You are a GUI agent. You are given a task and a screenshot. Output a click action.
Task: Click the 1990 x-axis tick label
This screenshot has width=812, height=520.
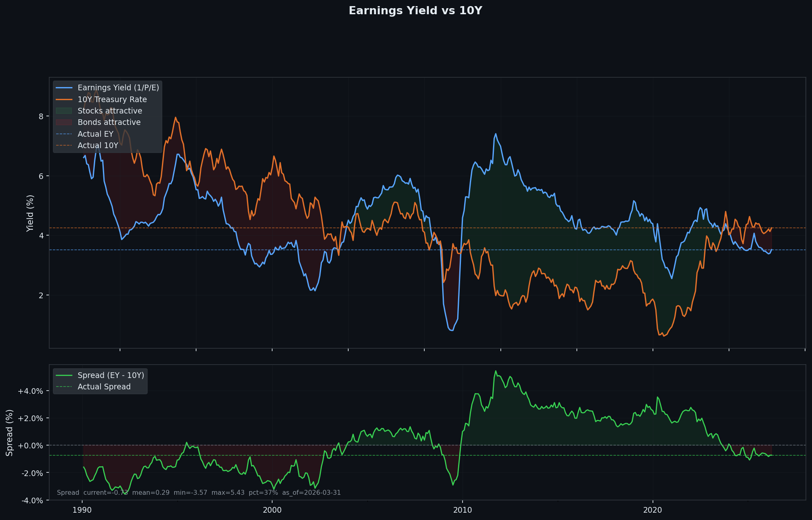pos(83,510)
